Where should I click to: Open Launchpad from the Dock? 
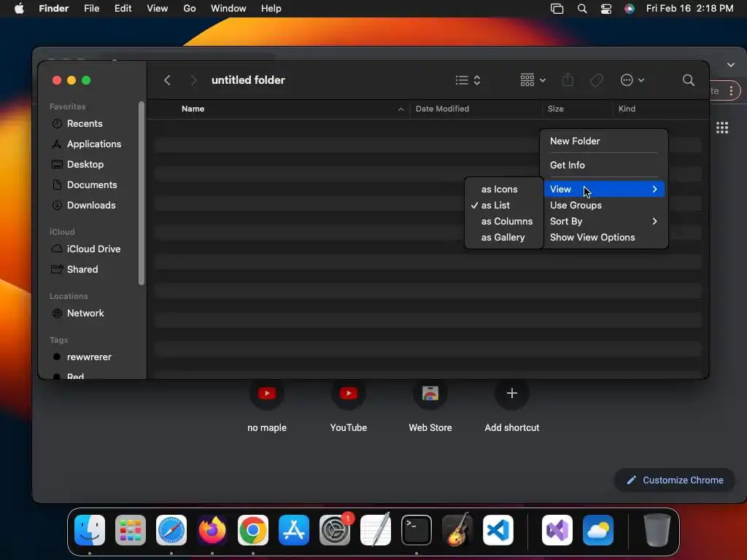pos(130,530)
